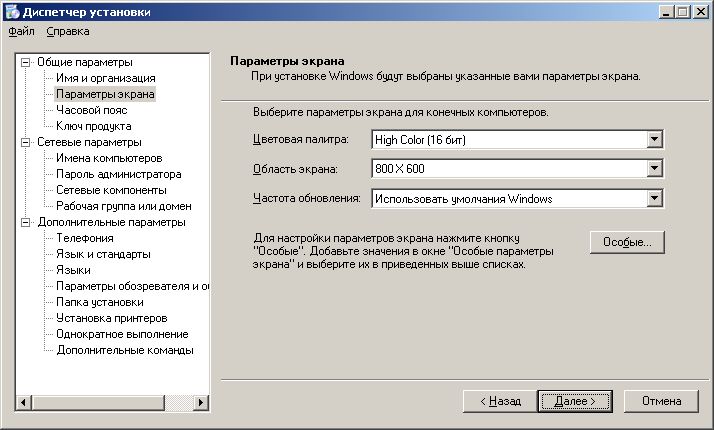
Task: Open the Файл menu
Action: (x=21, y=32)
